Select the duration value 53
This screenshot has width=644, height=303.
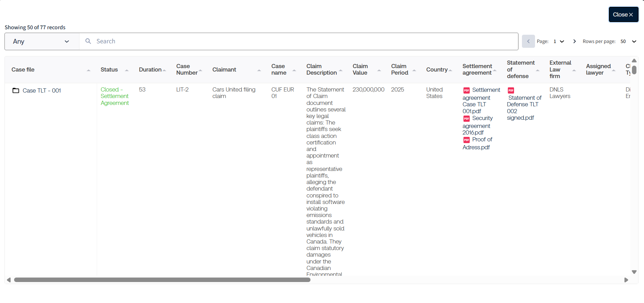pos(142,89)
